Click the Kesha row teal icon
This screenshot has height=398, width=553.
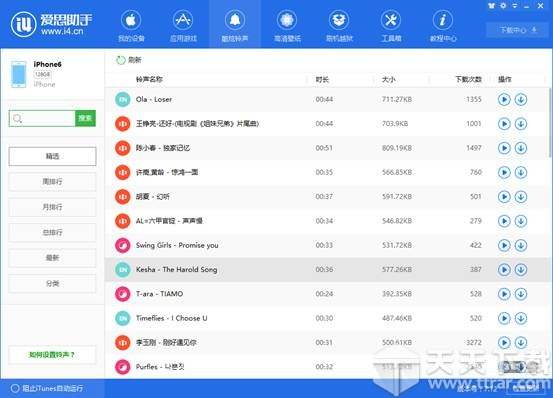[123, 270]
